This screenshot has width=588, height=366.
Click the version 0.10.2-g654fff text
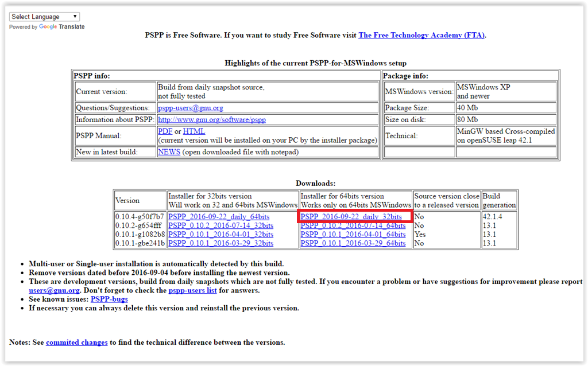pyautogui.click(x=138, y=225)
